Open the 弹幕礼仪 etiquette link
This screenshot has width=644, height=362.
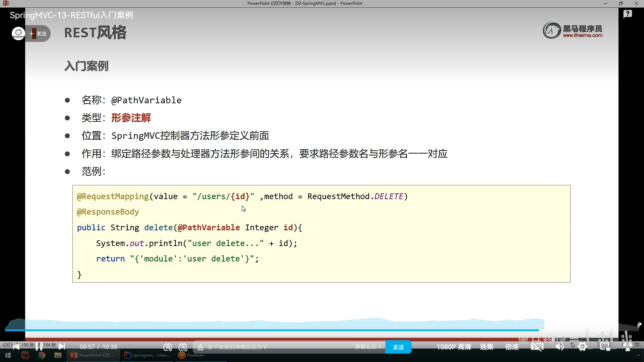click(x=368, y=347)
